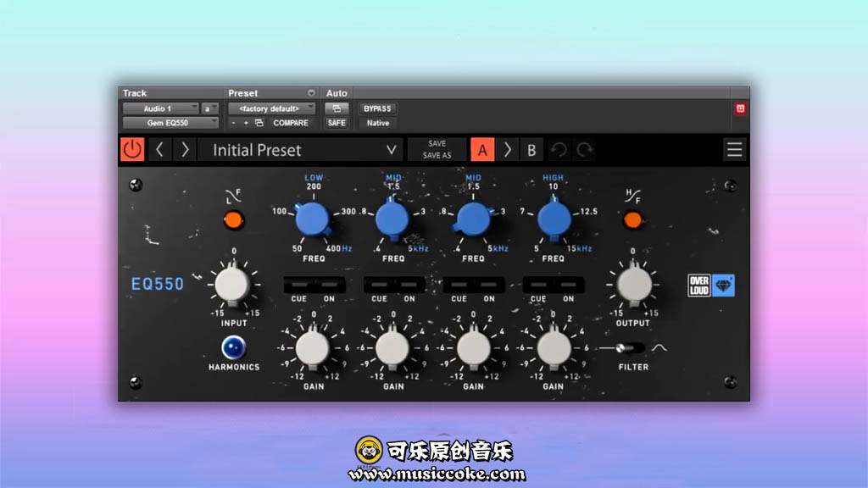Click the second MID frequency knob
Screen dimensions: 868x488
pyautogui.click(x=472, y=219)
